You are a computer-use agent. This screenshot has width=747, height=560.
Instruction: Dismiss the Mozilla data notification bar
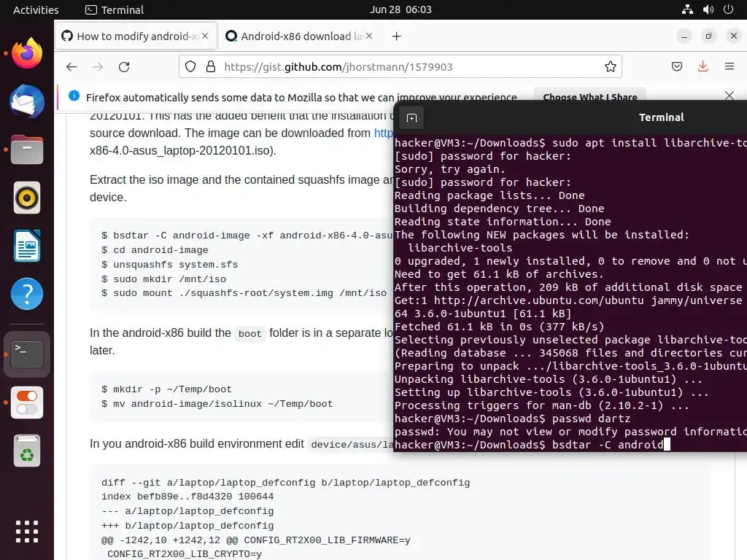729,96
